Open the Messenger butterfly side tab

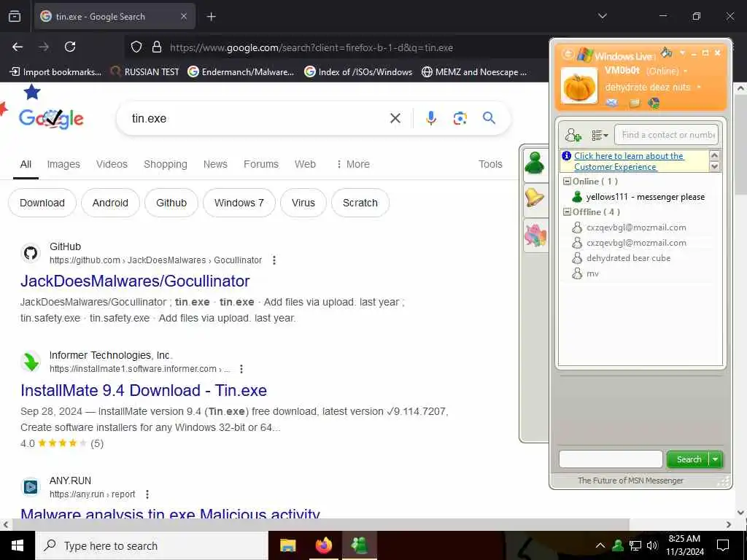click(x=535, y=235)
